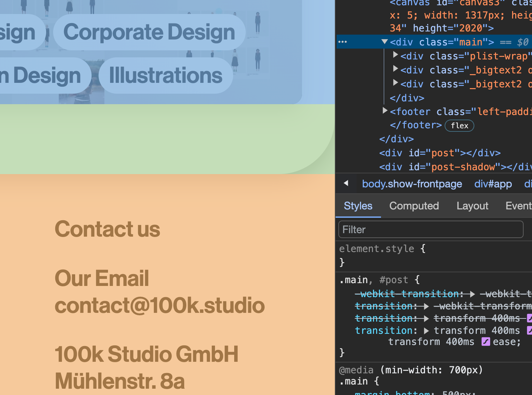Collapse the div class main node
The width and height of the screenshot is (532, 395).
[384, 42]
